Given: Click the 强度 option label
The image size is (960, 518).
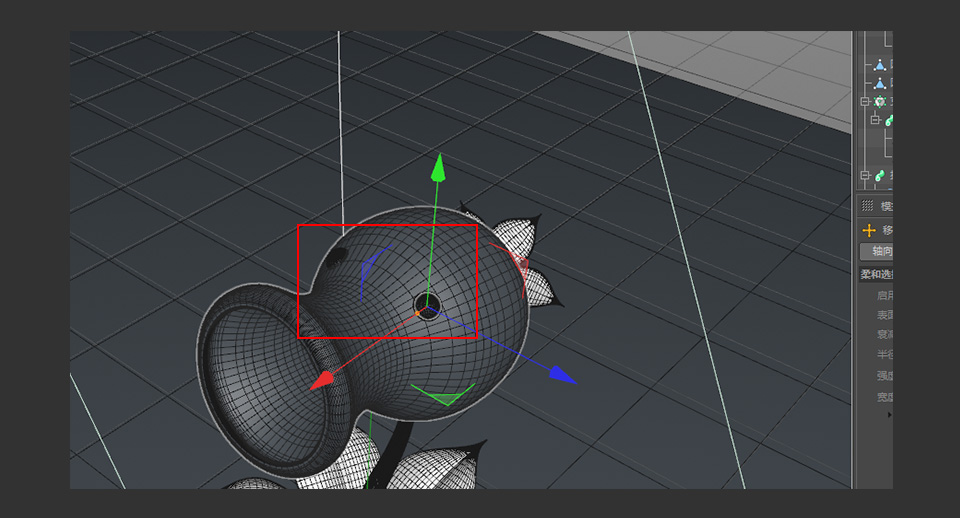Looking at the screenshot, I should coord(885,375).
